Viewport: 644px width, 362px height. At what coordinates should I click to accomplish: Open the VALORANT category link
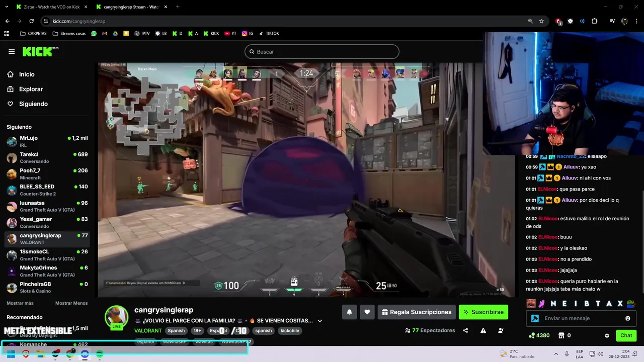point(148,331)
